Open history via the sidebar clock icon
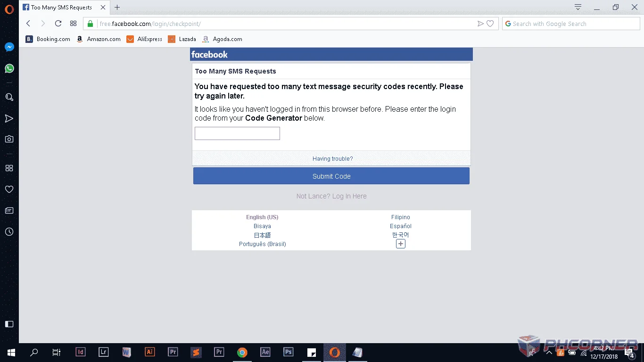The width and height of the screenshot is (644, 362). [9, 232]
